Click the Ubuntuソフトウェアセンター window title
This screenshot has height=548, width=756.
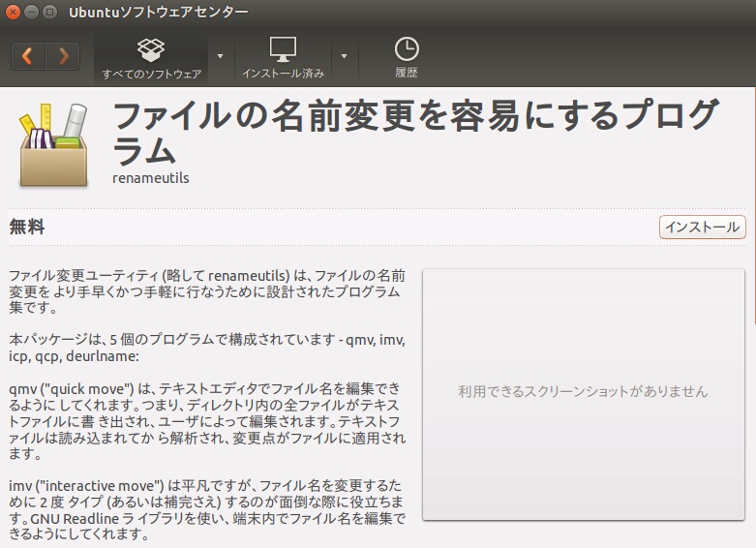[158, 12]
